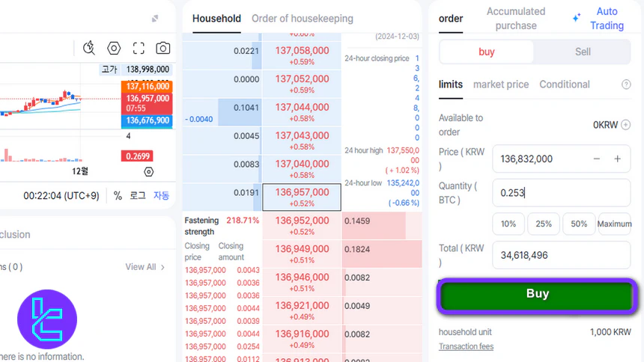Click the plus icon next to 0KRW
Viewport: 644px width, 362px height.
pos(625,125)
